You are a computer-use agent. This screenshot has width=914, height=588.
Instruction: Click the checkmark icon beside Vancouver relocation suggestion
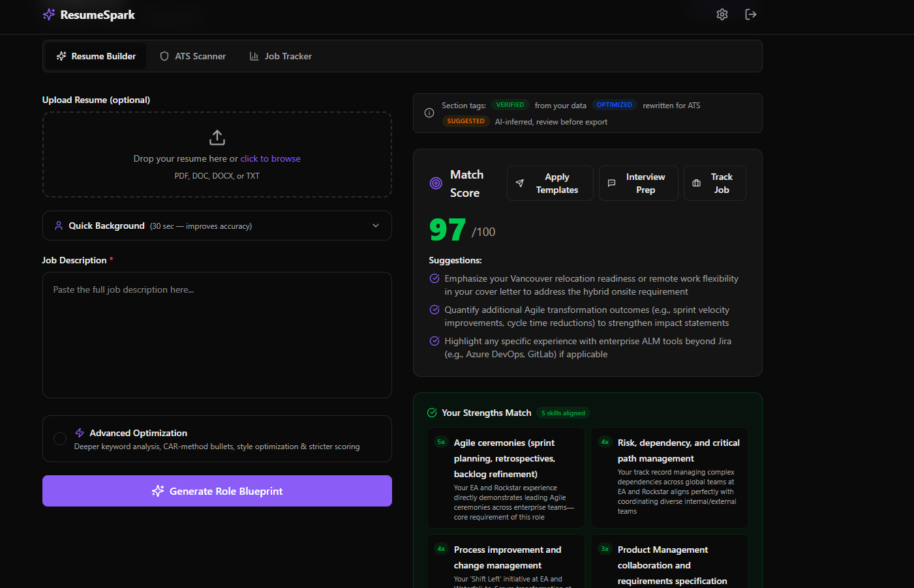434,278
